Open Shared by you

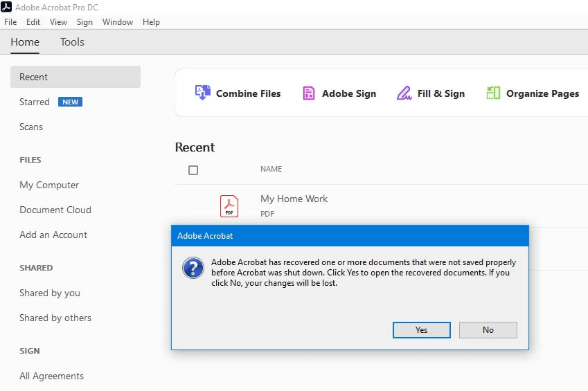point(49,293)
